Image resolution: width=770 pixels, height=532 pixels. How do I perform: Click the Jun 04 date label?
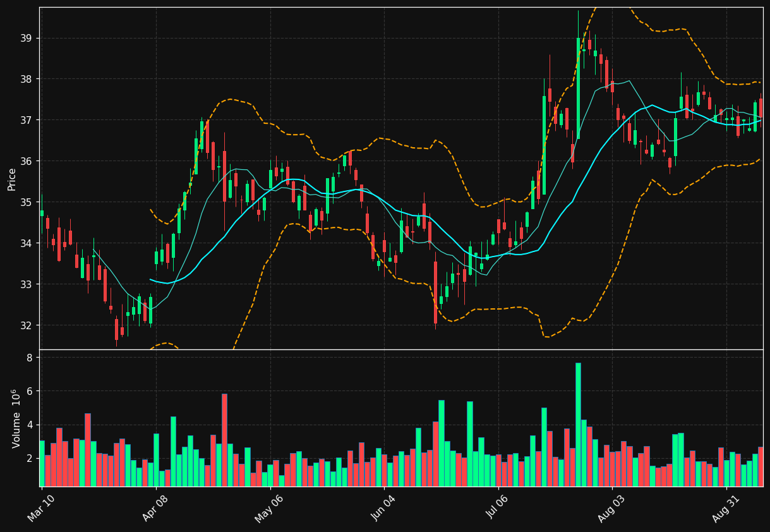click(x=383, y=507)
